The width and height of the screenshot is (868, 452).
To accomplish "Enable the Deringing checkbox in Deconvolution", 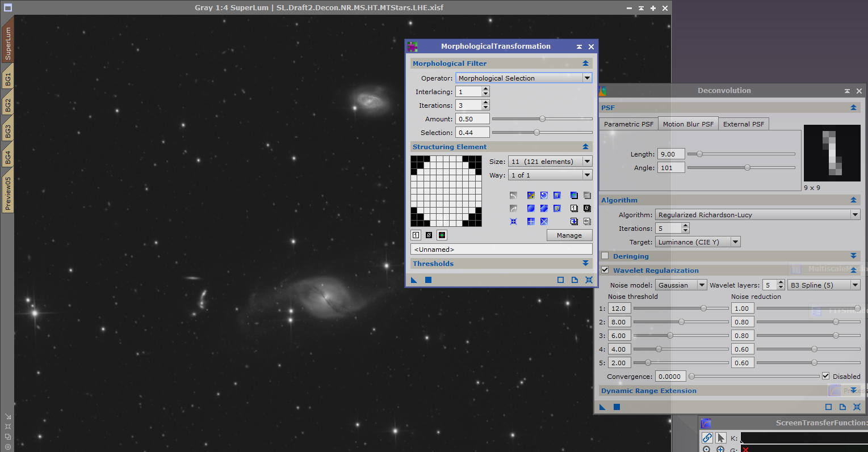I will pos(605,256).
